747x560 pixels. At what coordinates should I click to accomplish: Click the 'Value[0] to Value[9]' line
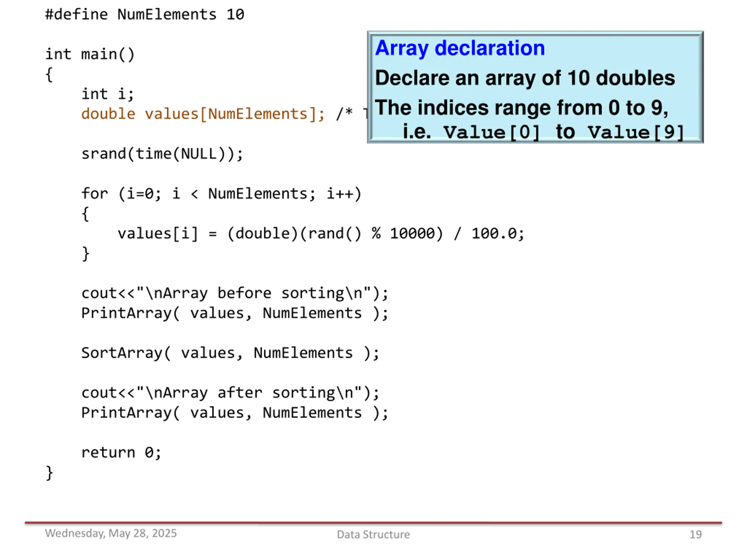(x=543, y=132)
